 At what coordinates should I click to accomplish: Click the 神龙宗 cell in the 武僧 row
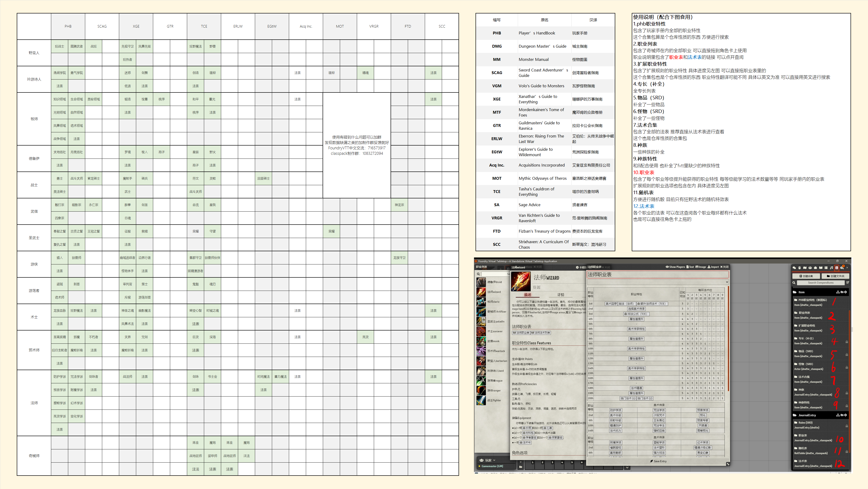tap(399, 205)
